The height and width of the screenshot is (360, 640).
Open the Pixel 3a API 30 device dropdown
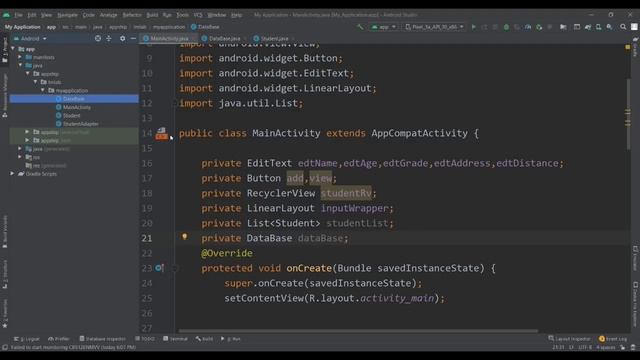point(434,27)
